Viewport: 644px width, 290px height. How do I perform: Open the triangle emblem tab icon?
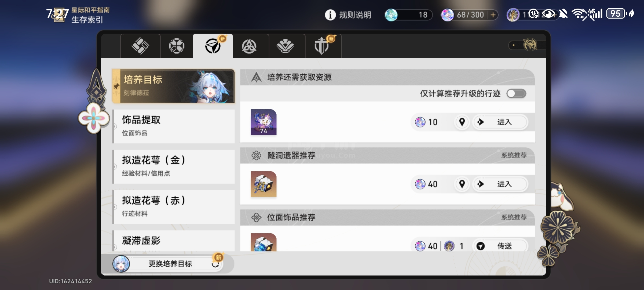pyautogui.click(x=249, y=46)
